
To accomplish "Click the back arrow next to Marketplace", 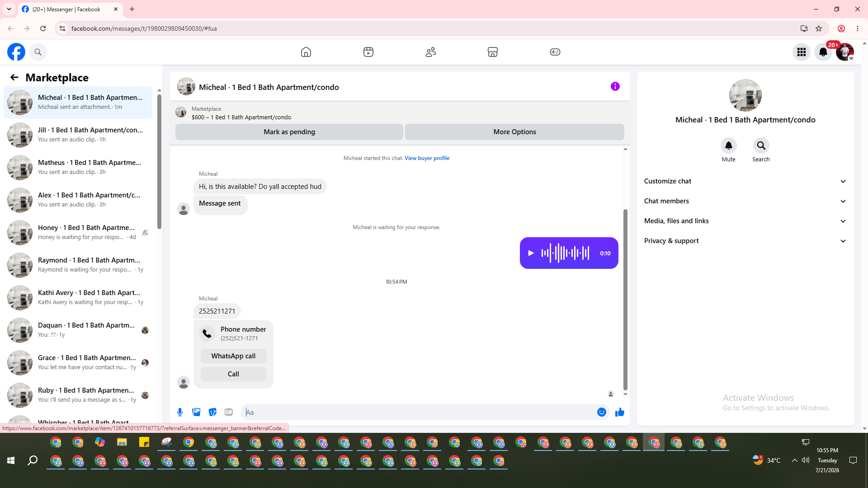I will coord(14,77).
